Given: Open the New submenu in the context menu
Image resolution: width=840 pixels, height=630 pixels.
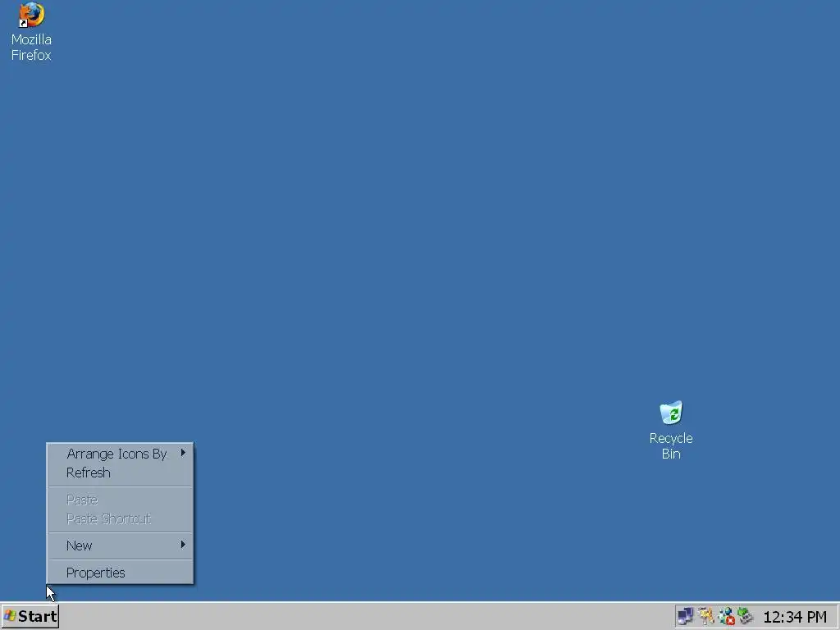Looking at the screenshot, I should tap(121, 546).
